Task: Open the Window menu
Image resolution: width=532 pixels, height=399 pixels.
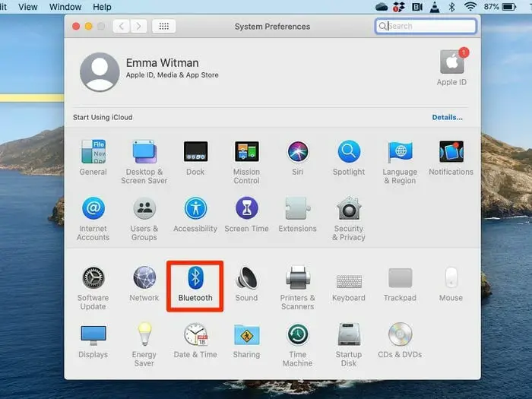Action: pos(65,7)
